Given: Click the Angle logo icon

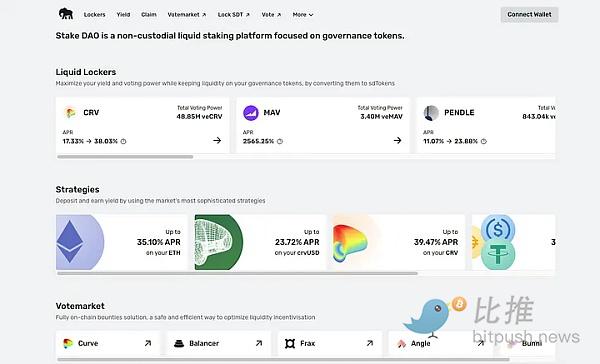Looking at the screenshot, I should [401, 344].
